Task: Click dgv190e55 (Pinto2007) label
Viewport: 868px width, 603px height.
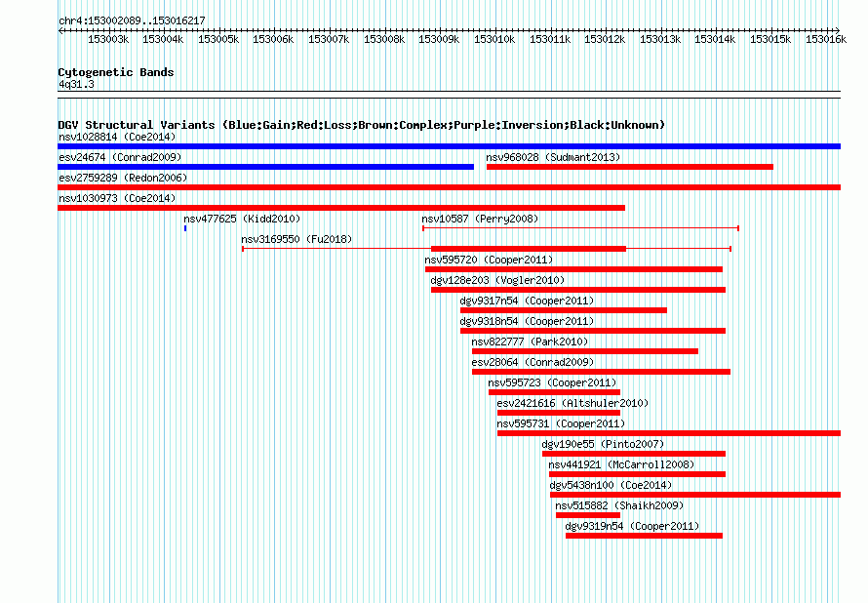Action: tap(603, 444)
